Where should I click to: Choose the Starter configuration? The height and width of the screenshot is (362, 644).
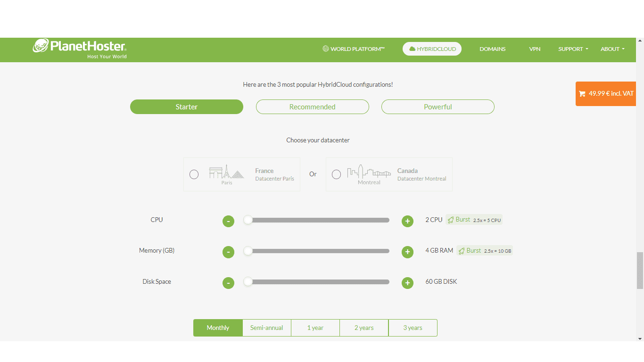click(x=187, y=107)
